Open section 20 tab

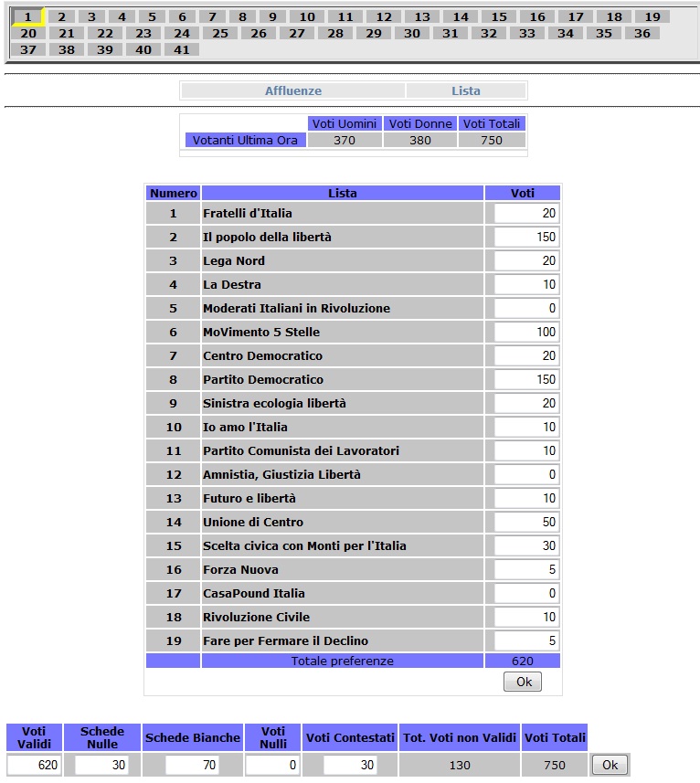(x=28, y=34)
